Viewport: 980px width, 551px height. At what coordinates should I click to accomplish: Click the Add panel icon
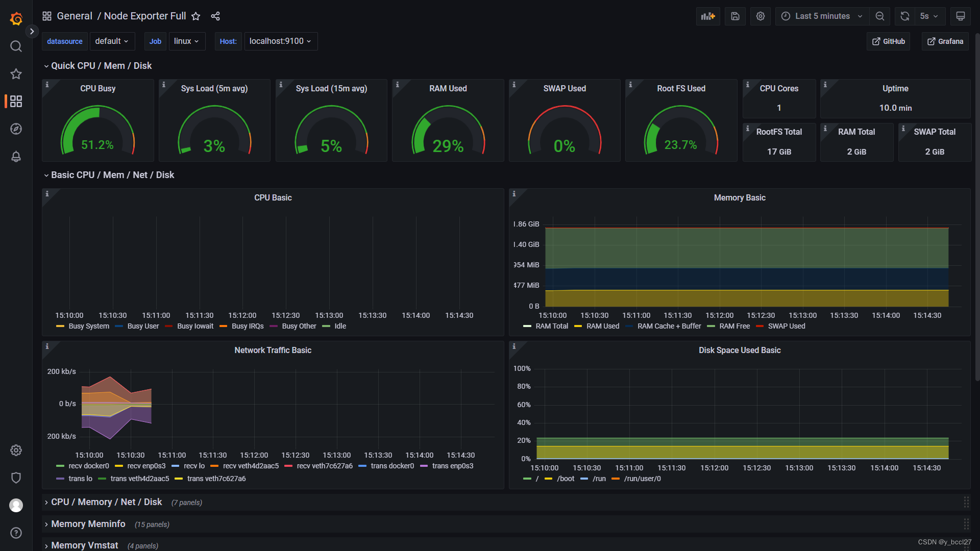(x=708, y=16)
